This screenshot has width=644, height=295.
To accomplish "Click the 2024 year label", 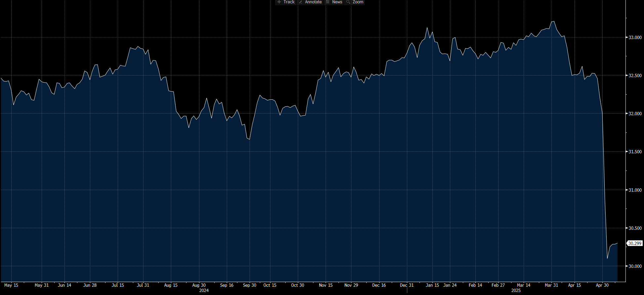I will [x=204, y=290].
